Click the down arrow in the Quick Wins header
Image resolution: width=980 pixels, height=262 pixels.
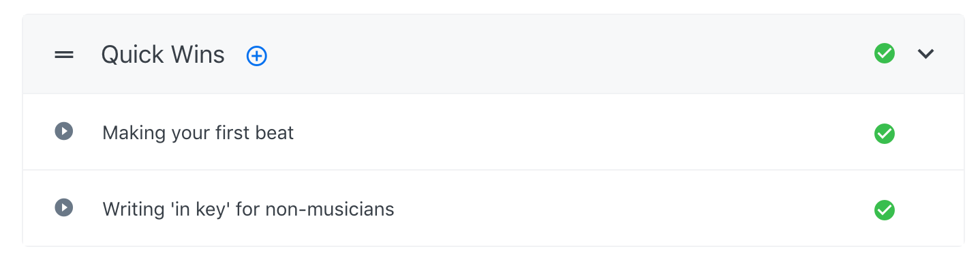925,54
